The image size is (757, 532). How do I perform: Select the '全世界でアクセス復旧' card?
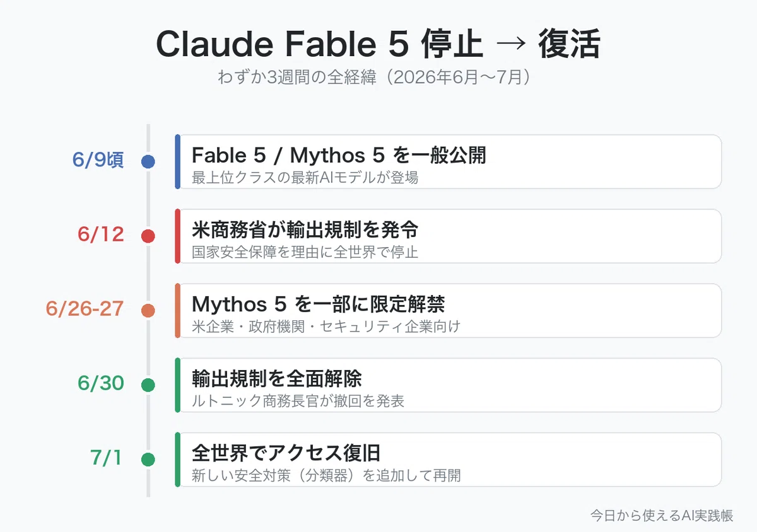449,460
